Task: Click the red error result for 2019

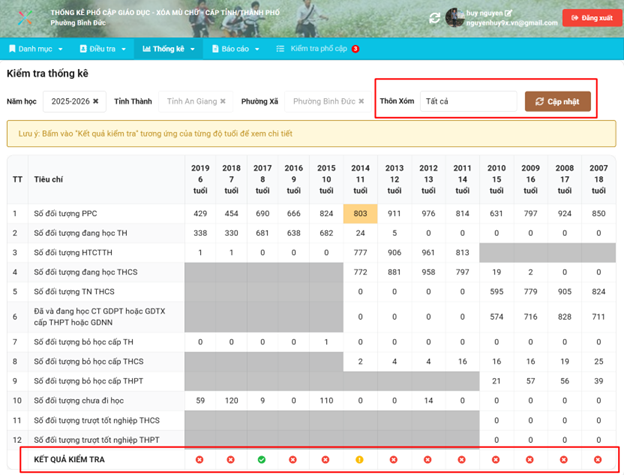Action: 199,460
